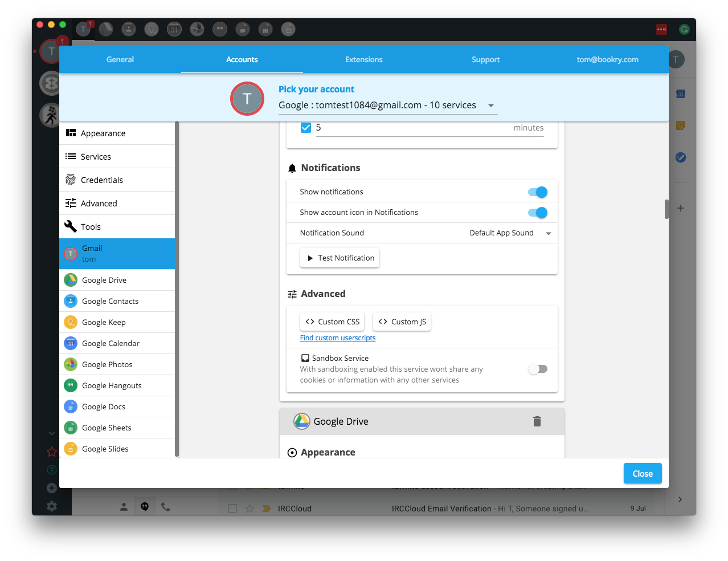Select Google Calendar in service list
The image size is (728, 561).
click(117, 343)
